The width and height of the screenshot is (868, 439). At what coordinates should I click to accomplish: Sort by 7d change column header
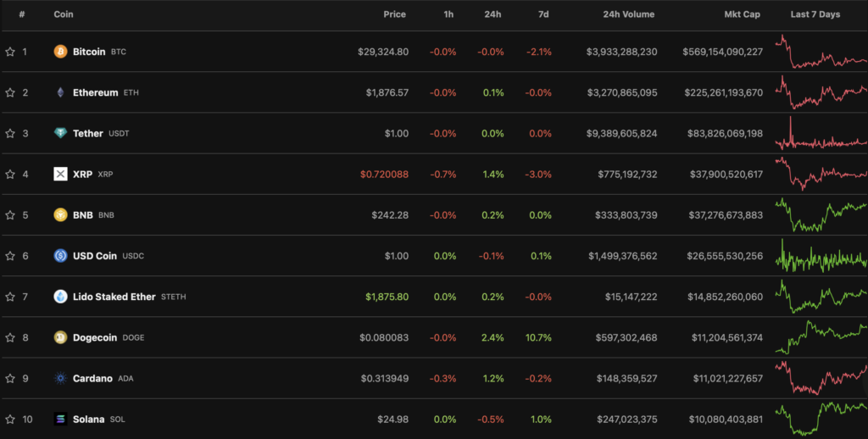543,14
